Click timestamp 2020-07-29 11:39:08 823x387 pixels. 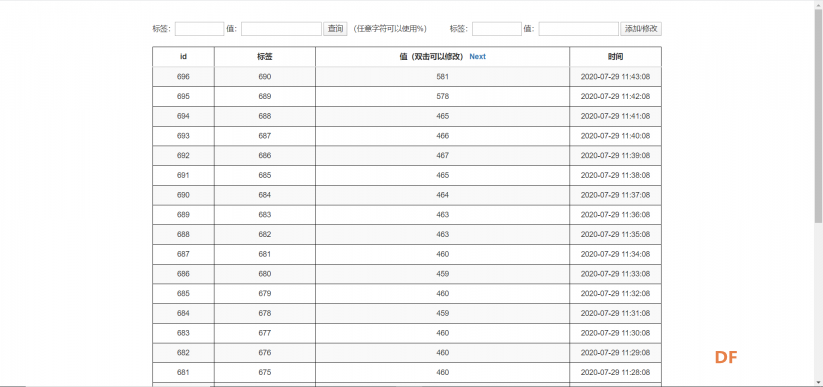click(x=615, y=155)
